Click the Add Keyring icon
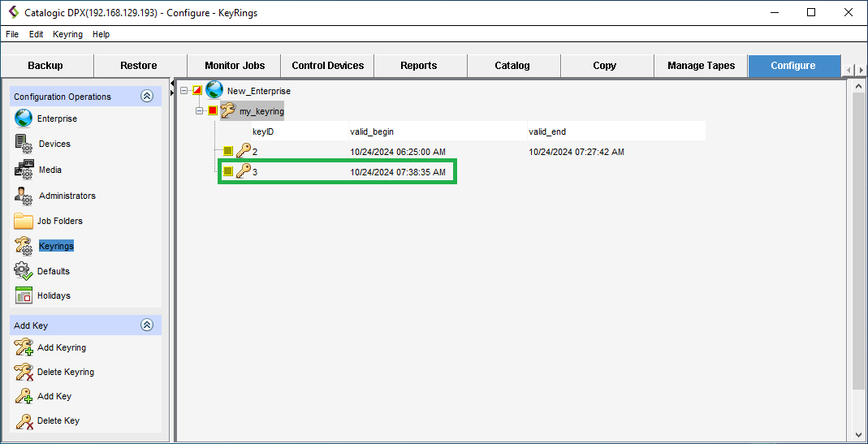Viewport: 868px width, 444px height. tap(24, 347)
